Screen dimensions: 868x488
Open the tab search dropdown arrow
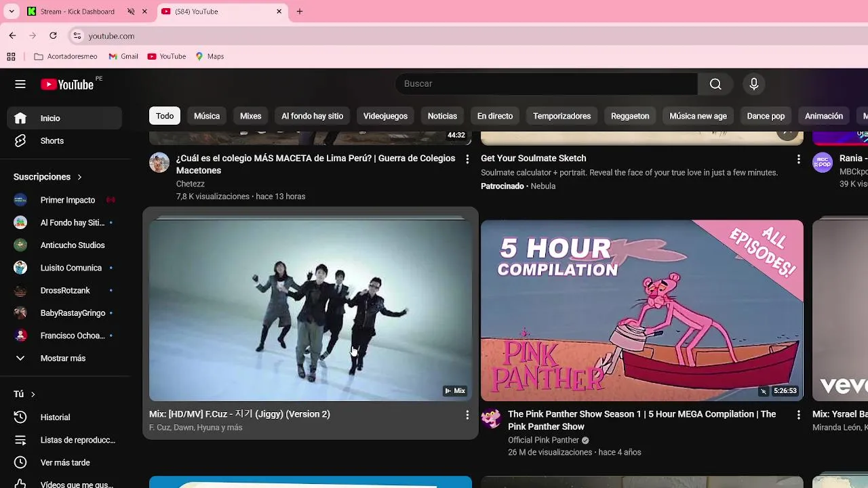[12, 12]
